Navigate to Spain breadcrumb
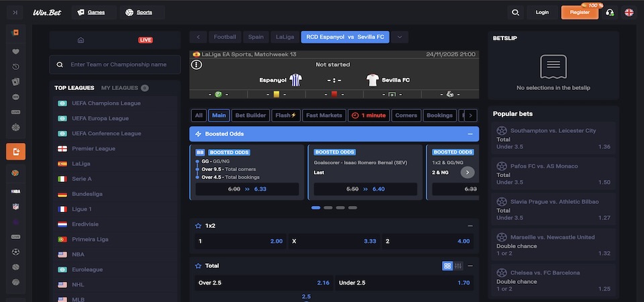The image size is (644, 302). [x=256, y=37]
